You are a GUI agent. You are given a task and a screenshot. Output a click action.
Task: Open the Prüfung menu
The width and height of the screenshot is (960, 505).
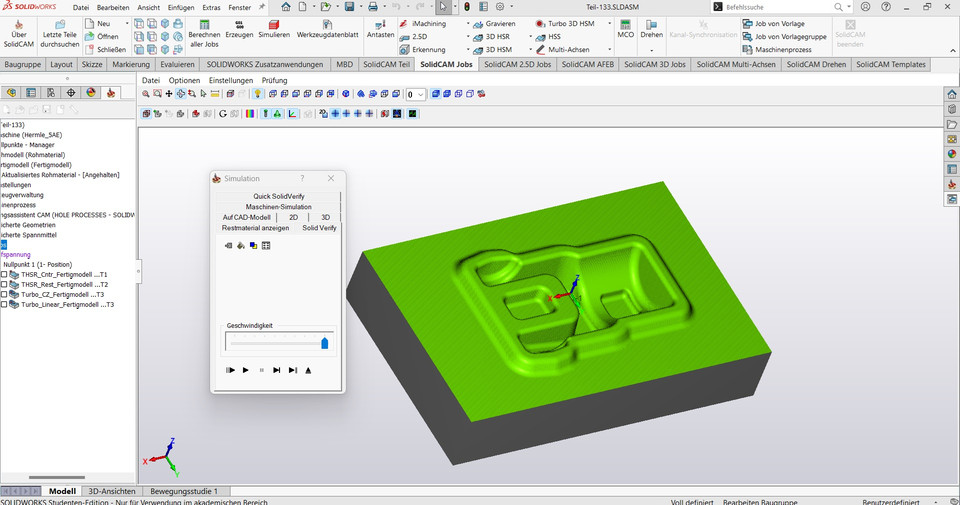[274, 80]
